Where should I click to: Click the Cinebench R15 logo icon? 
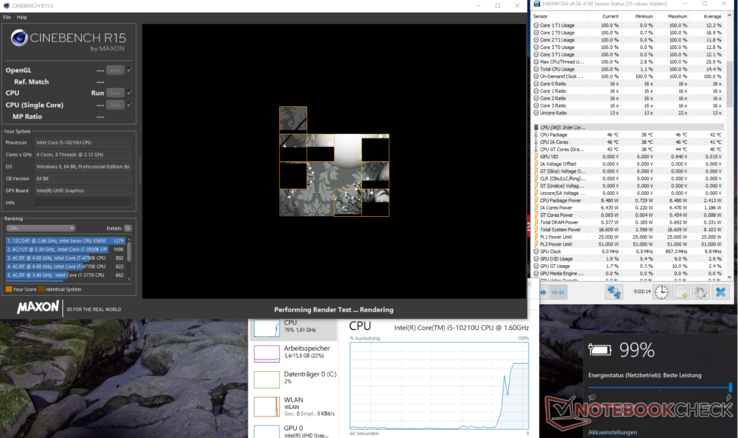coord(19,38)
